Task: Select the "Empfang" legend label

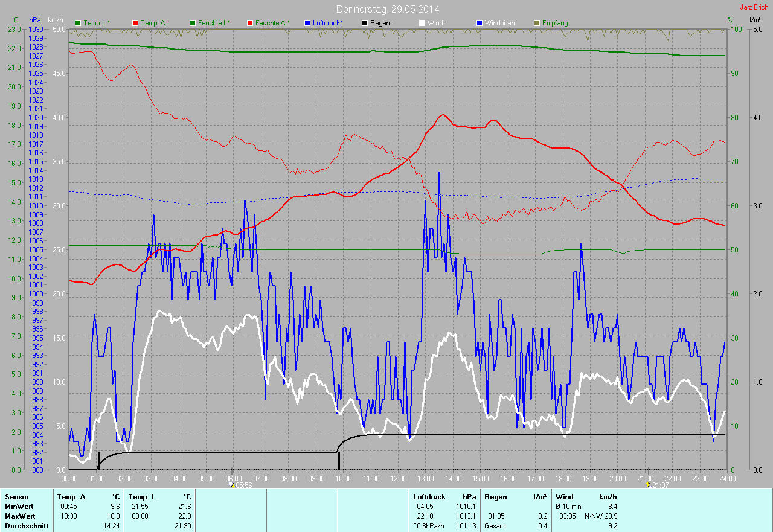Action: pos(555,23)
